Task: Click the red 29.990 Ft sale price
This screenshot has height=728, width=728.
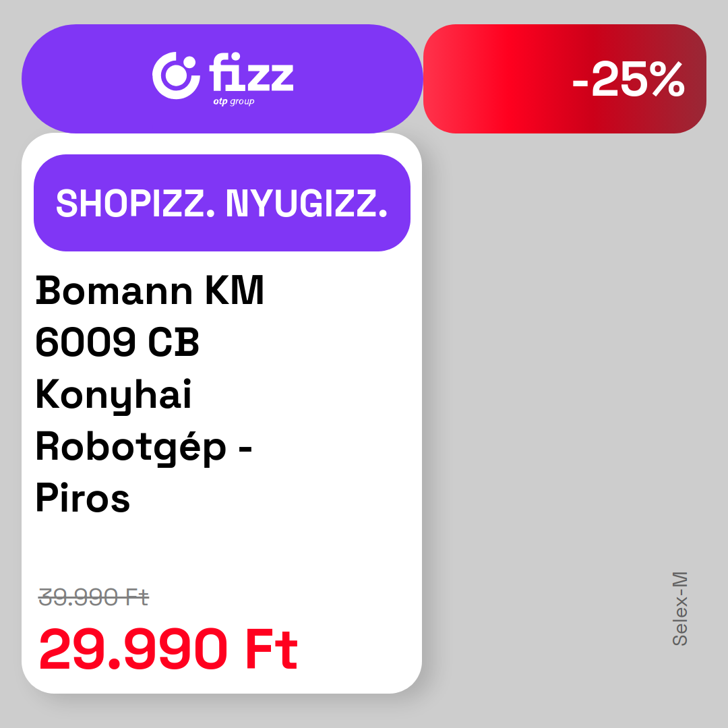Action: coord(168,649)
